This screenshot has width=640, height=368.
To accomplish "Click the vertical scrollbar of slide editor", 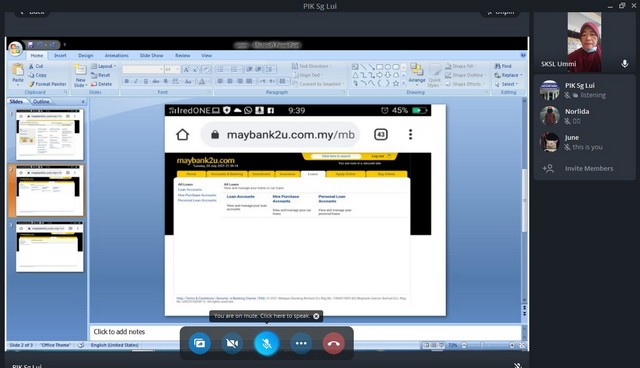I will tap(524, 200).
